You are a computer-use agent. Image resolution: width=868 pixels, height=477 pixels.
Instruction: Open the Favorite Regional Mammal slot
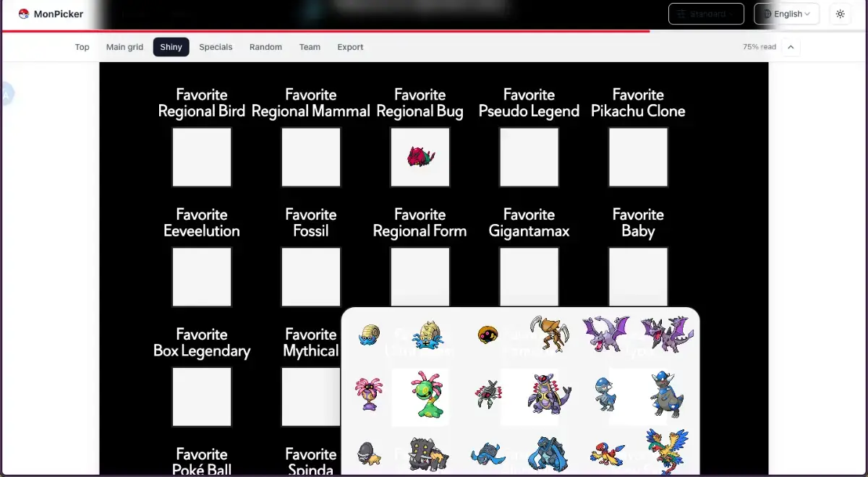coord(311,158)
